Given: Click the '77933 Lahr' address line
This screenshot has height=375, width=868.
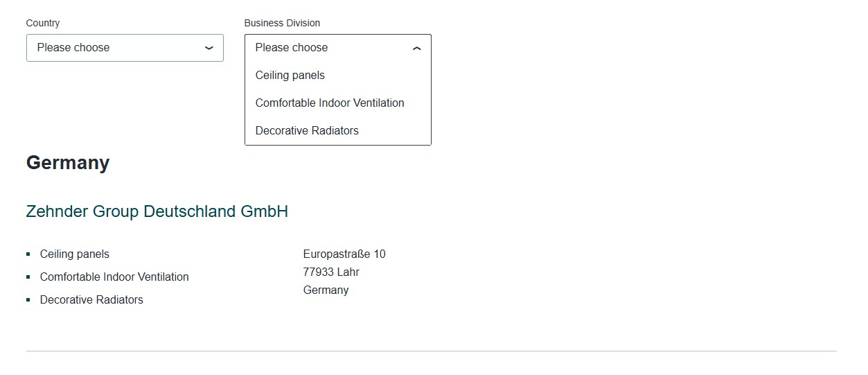Looking at the screenshot, I should click(x=331, y=272).
